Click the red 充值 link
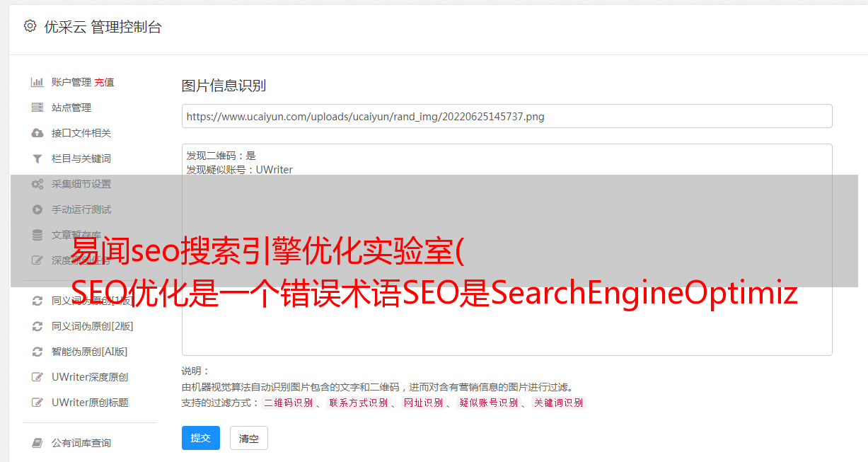Screen dimensions: 868x462 [104, 82]
